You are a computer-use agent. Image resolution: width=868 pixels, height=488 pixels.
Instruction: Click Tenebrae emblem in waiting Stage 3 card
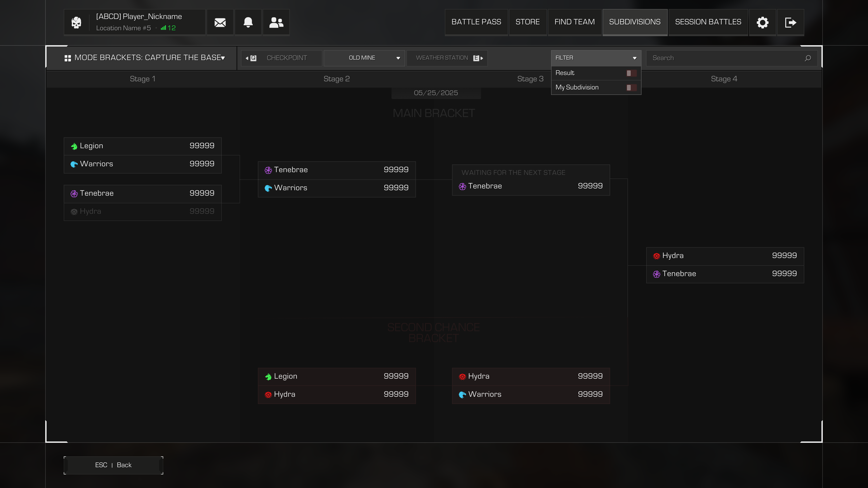pyautogui.click(x=462, y=186)
